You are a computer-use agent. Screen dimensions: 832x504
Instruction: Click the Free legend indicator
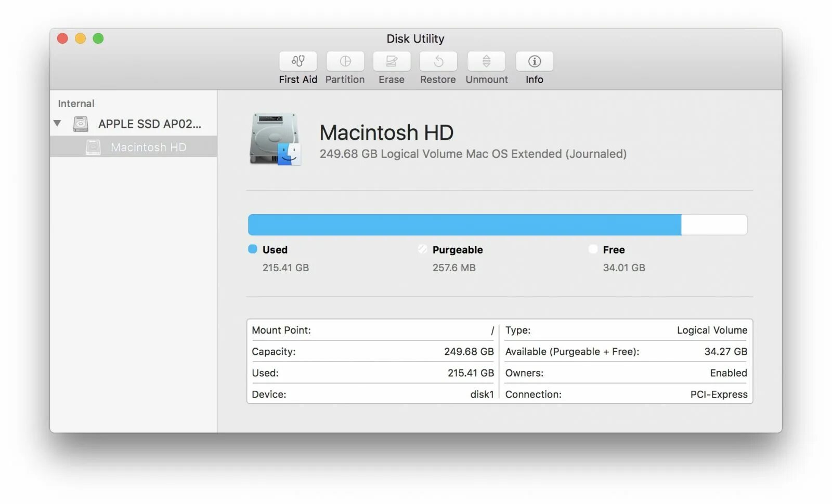[x=592, y=249]
